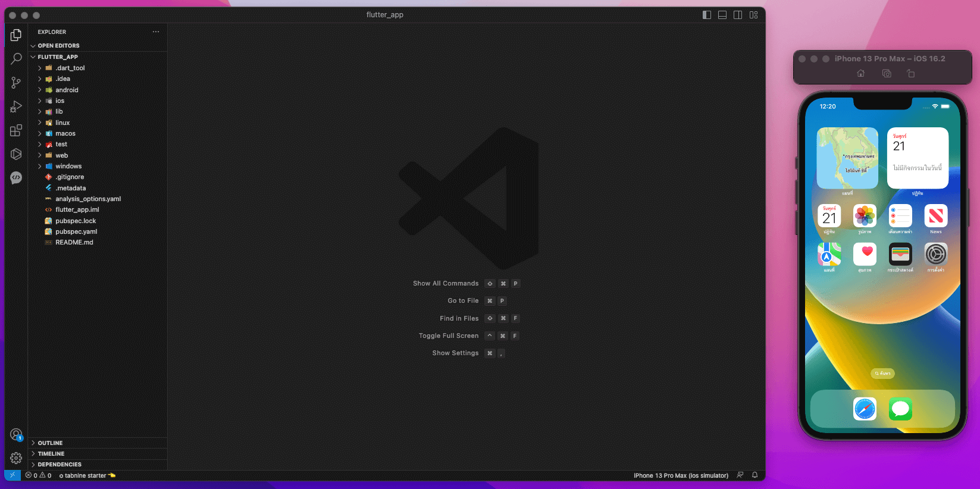The height and width of the screenshot is (489, 980).
Task: Open README.md in the explorer
Action: (x=74, y=243)
